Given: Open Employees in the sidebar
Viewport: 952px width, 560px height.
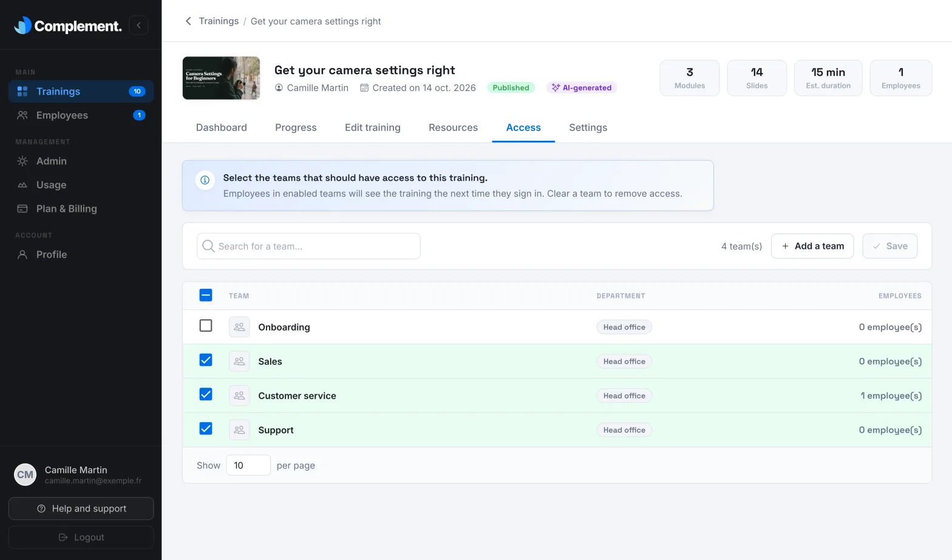Looking at the screenshot, I should 81,115.
